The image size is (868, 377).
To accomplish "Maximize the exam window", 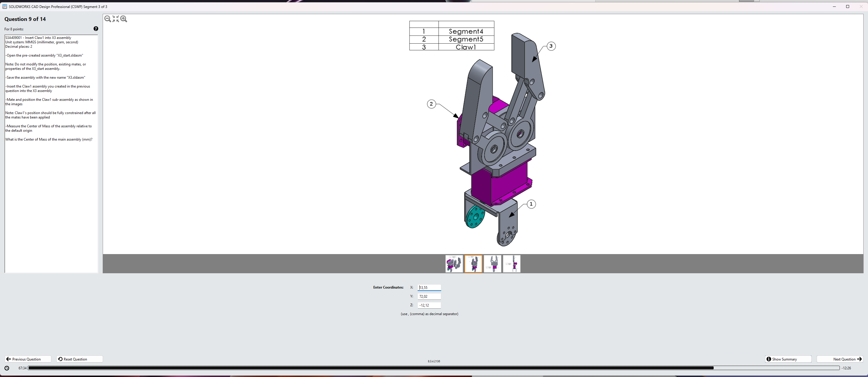I will tap(847, 7).
